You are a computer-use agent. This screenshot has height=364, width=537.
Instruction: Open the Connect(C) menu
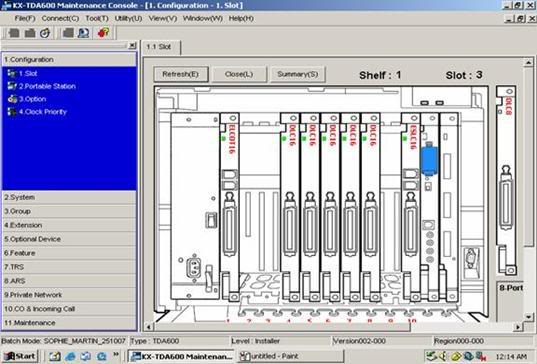(x=60, y=18)
